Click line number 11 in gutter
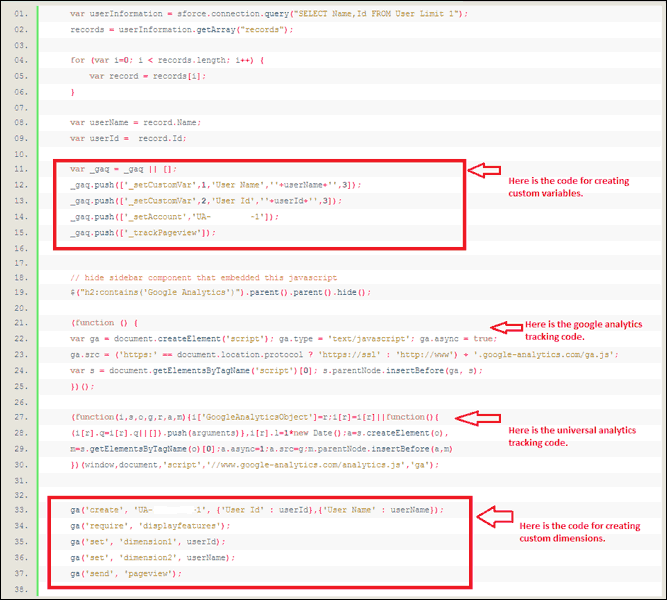This screenshot has height=600, width=667. pyautogui.click(x=21, y=169)
